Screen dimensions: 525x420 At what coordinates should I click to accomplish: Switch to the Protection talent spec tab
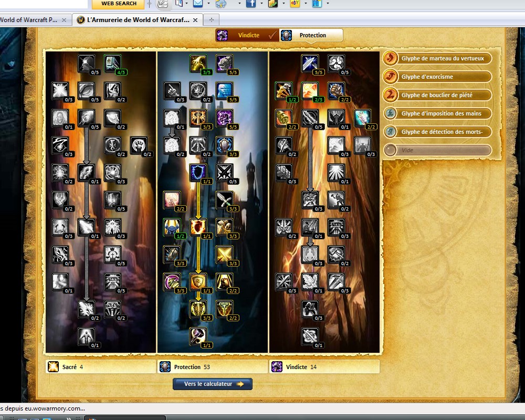click(311, 35)
